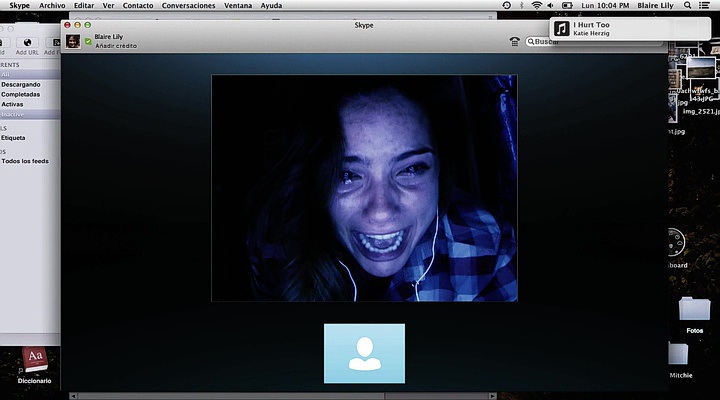Click the Lun 10:04 PM clock
The width and height of the screenshot is (720, 400).
[605, 6]
